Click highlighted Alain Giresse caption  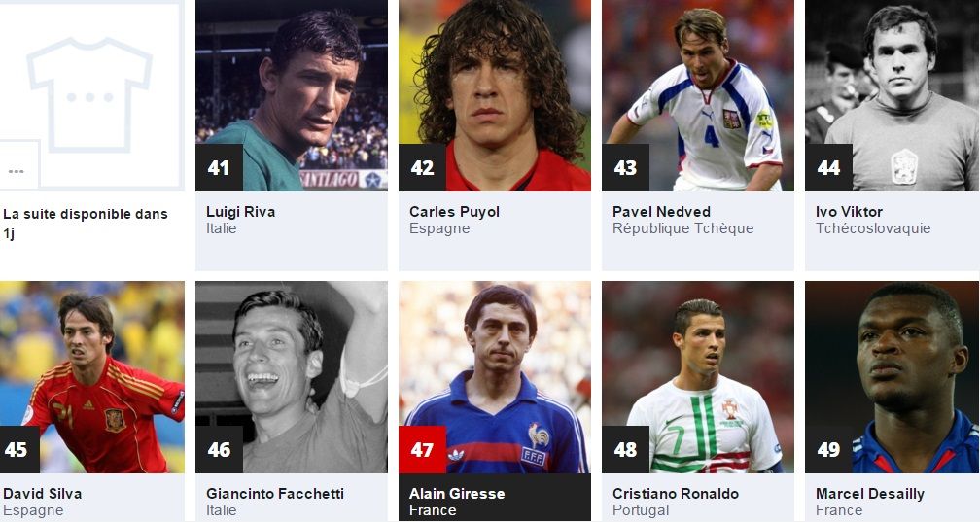coord(494,498)
